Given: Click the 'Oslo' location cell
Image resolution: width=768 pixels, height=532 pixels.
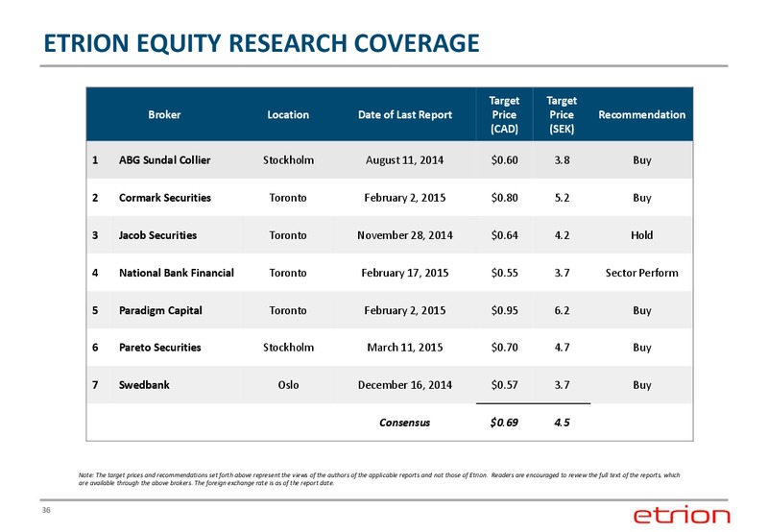Looking at the screenshot, I should point(289,385).
